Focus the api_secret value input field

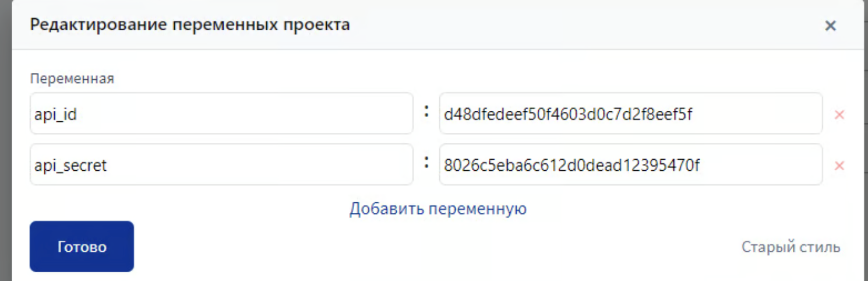[x=757, y=165]
